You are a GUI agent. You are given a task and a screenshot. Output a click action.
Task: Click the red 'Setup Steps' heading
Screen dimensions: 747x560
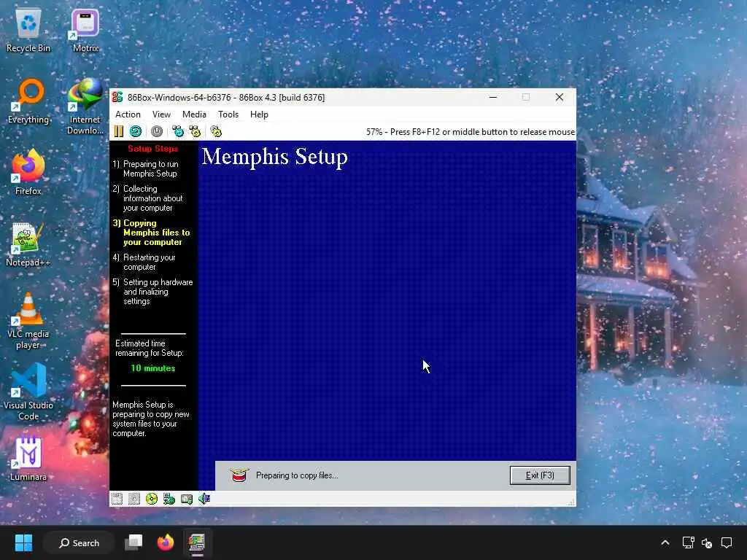(x=153, y=149)
